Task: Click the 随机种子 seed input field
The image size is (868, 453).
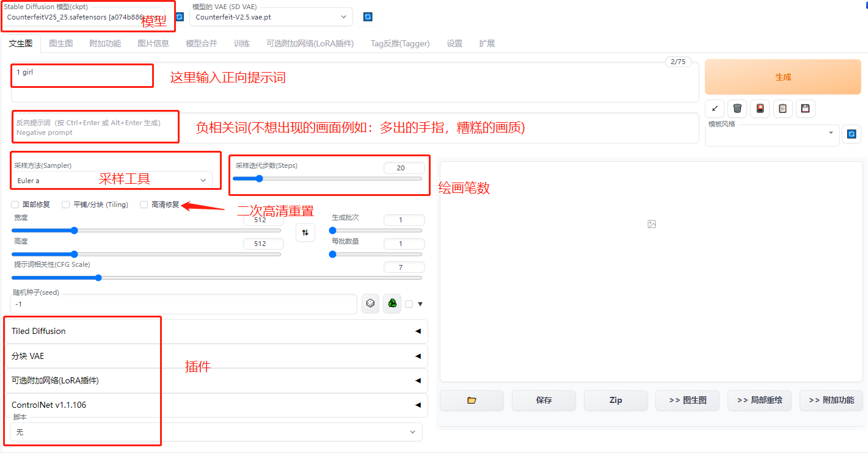Action: click(x=184, y=304)
